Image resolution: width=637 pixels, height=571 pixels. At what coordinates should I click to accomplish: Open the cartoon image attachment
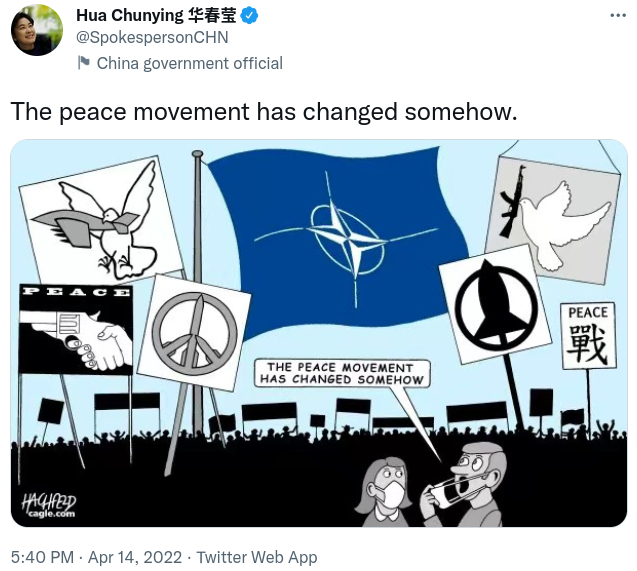tap(319, 333)
